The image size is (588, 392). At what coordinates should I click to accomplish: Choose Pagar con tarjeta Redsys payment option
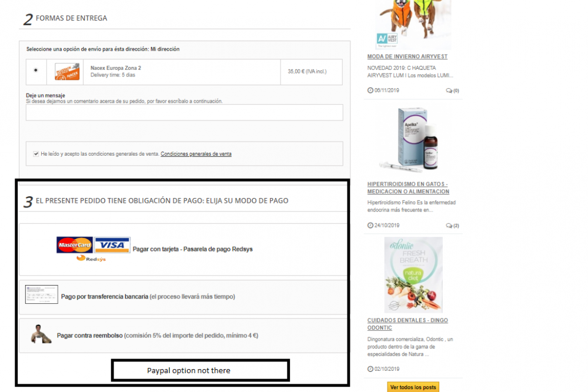pos(192,249)
